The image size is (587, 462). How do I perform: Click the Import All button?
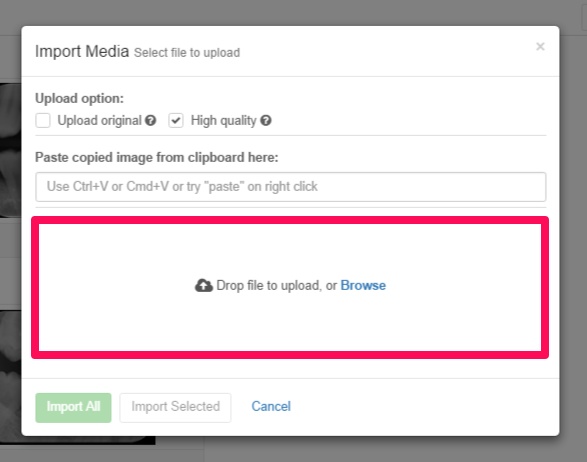coord(73,408)
